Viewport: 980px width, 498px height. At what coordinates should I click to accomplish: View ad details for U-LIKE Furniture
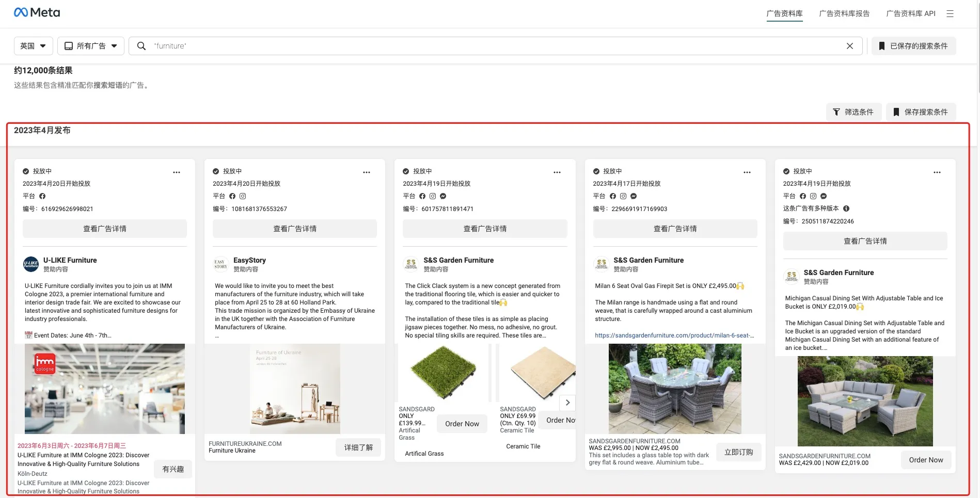(x=105, y=229)
